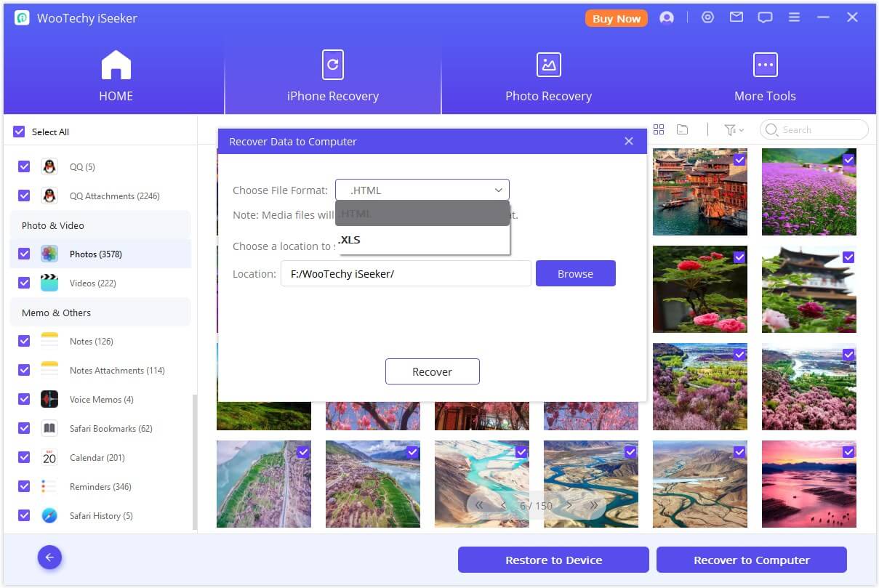Click the Location path input field
Viewport: 879px width, 588px height.
pos(405,274)
